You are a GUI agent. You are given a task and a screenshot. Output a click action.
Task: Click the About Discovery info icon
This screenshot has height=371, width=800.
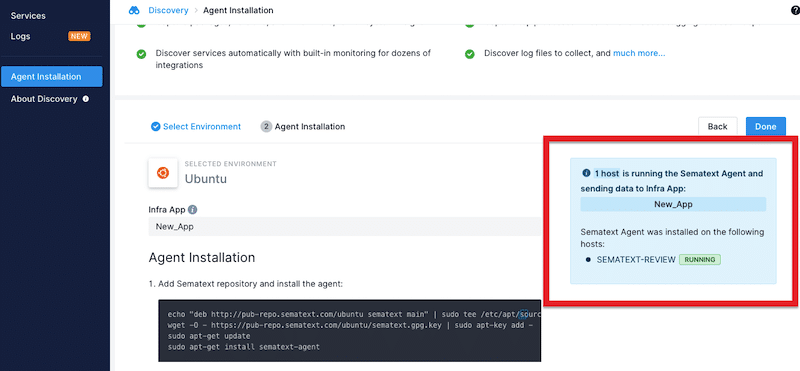(86, 99)
